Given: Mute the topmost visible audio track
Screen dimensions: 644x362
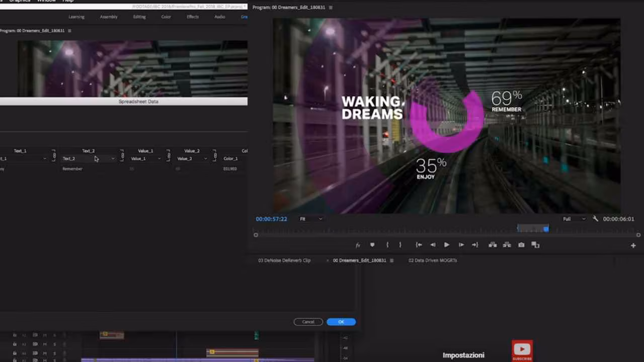Looking at the screenshot, I should (45, 335).
